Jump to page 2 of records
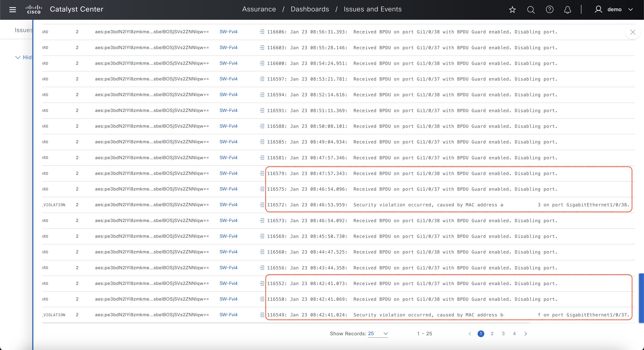Image resolution: width=644 pixels, height=350 pixels. pyautogui.click(x=492, y=334)
